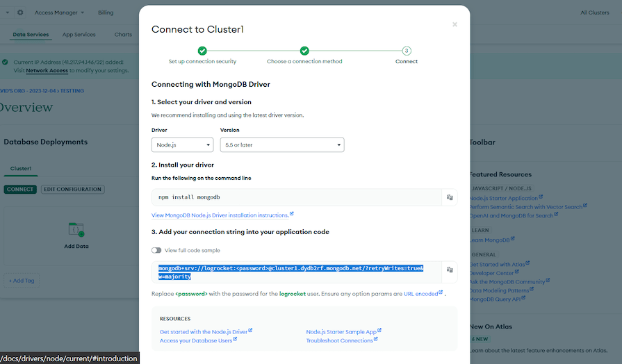The image size is (622, 364).
Task: Copy the npm install mongodb command
Action: click(x=450, y=197)
